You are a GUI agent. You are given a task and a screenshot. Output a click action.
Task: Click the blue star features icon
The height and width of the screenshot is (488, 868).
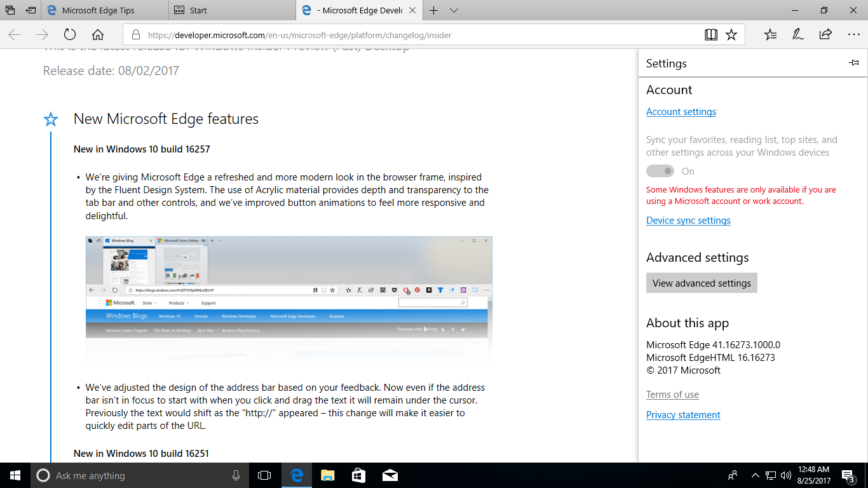(51, 119)
